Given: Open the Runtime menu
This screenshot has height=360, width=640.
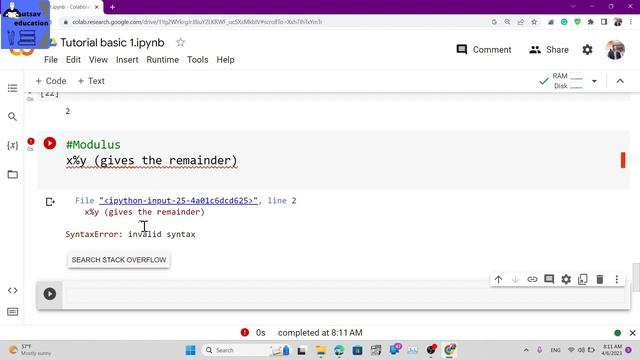Looking at the screenshot, I should click(x=162, y=60).
